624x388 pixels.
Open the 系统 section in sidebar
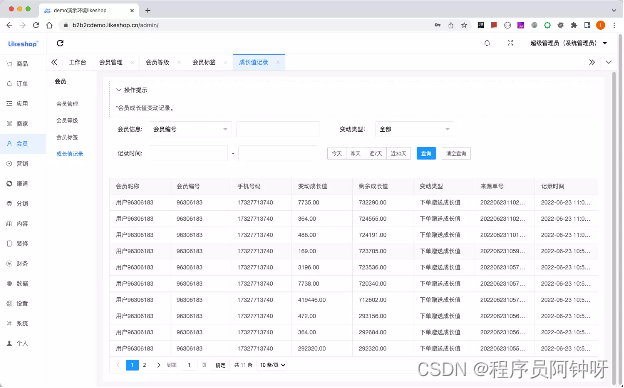[x=18, y=324]
